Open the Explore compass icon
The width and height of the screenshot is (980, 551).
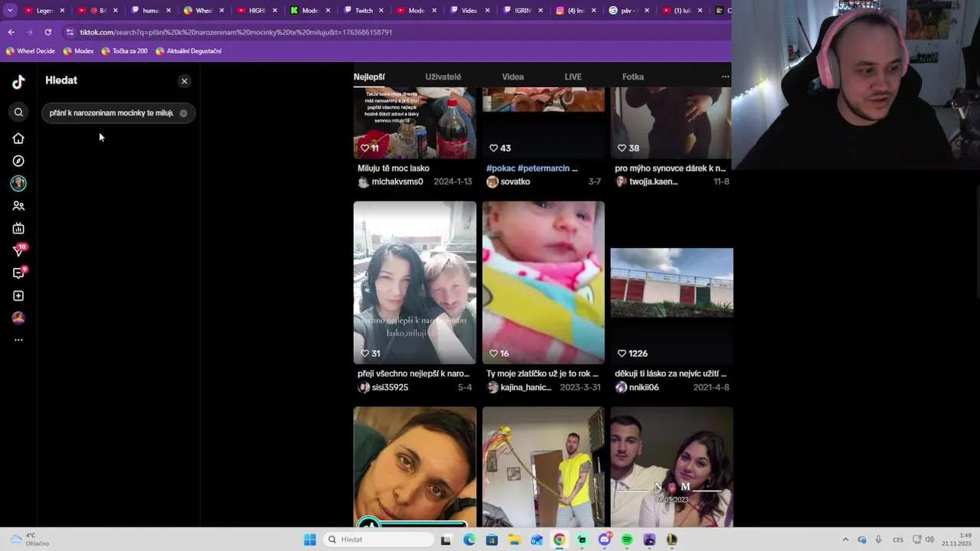click(x=18, y=161)
